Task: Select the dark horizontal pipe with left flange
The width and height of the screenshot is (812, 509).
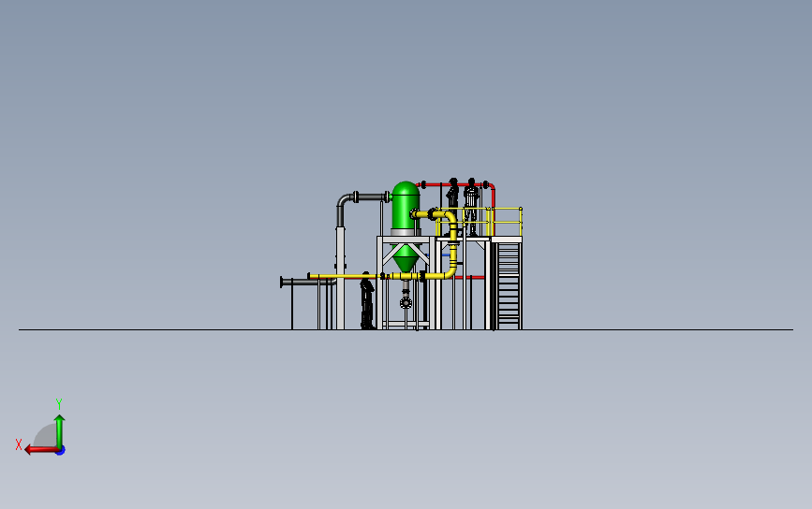Action: (307, 283)
